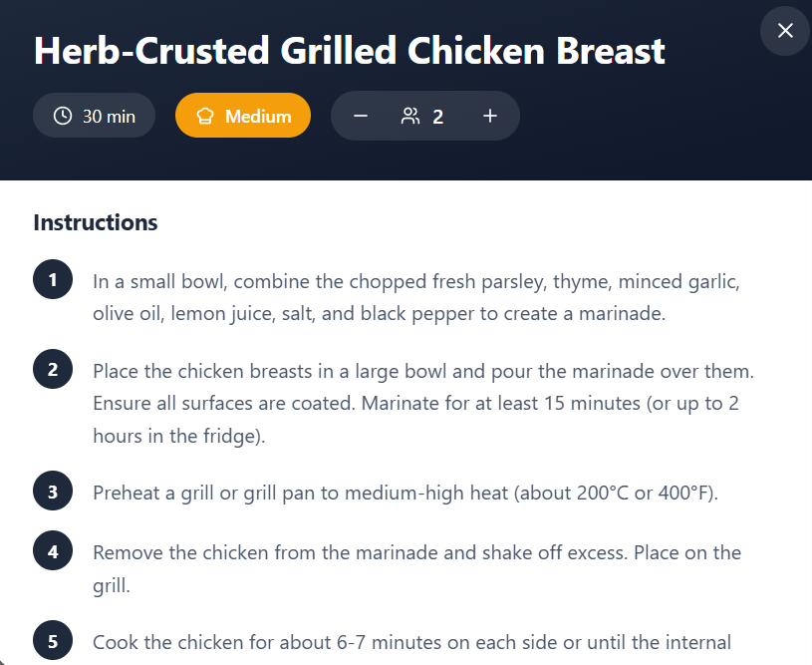
Task: Click the marinade-combining instruction text in step 1
Action: tap(415, 297)
